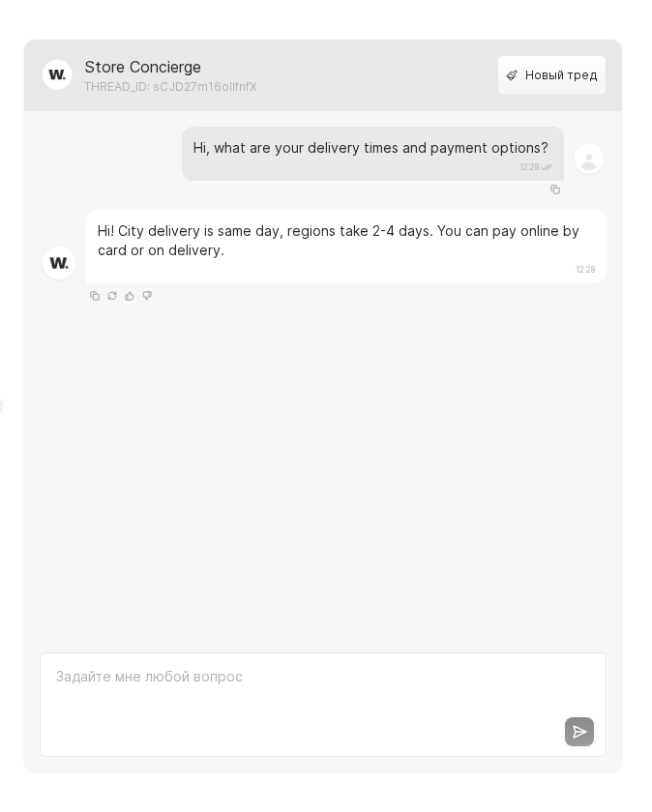Click the THREAD_ID label under the title
This screenshot has height=812, width=652.
click(x=170, y=87)
